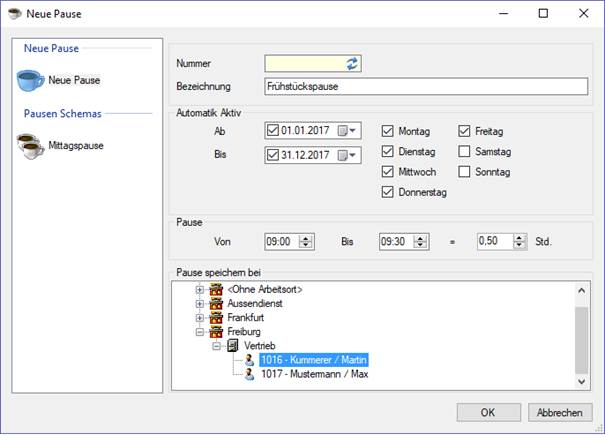Confirm with the OK button
Viewport: 605px width, 435px height.
[488, 413]
